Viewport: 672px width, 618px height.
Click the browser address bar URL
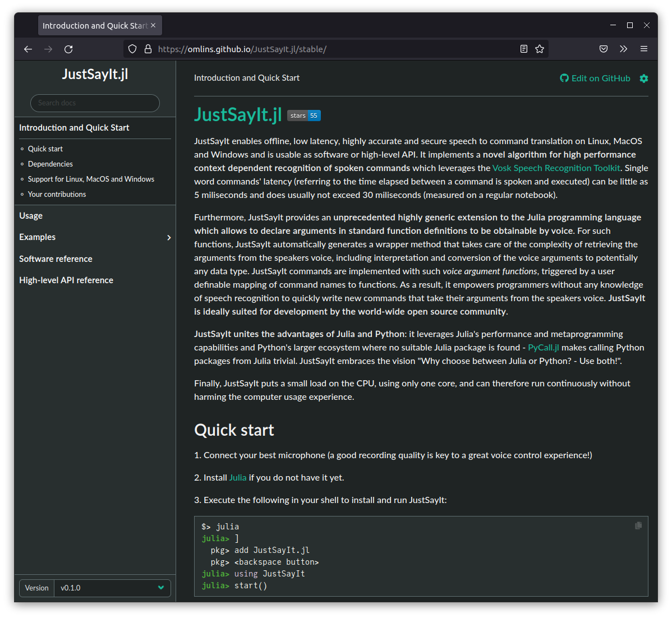click(x=242, y=49)
